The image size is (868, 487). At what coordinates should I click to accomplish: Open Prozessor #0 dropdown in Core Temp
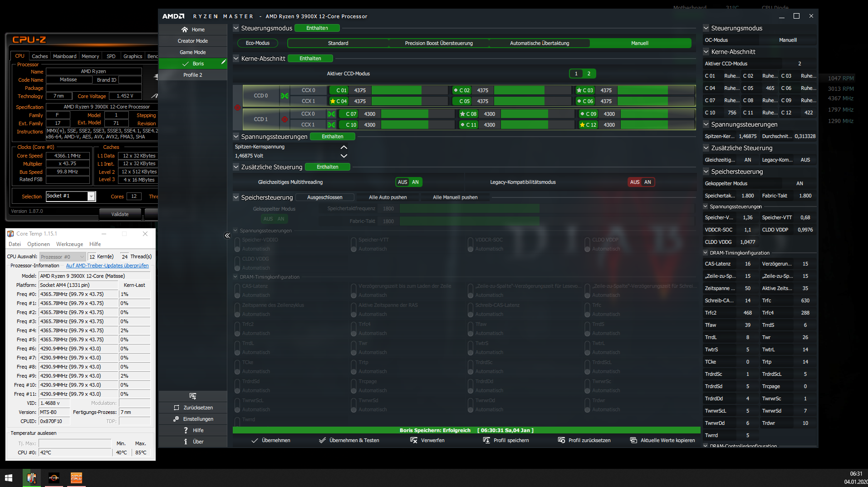[x=63, y=257]
